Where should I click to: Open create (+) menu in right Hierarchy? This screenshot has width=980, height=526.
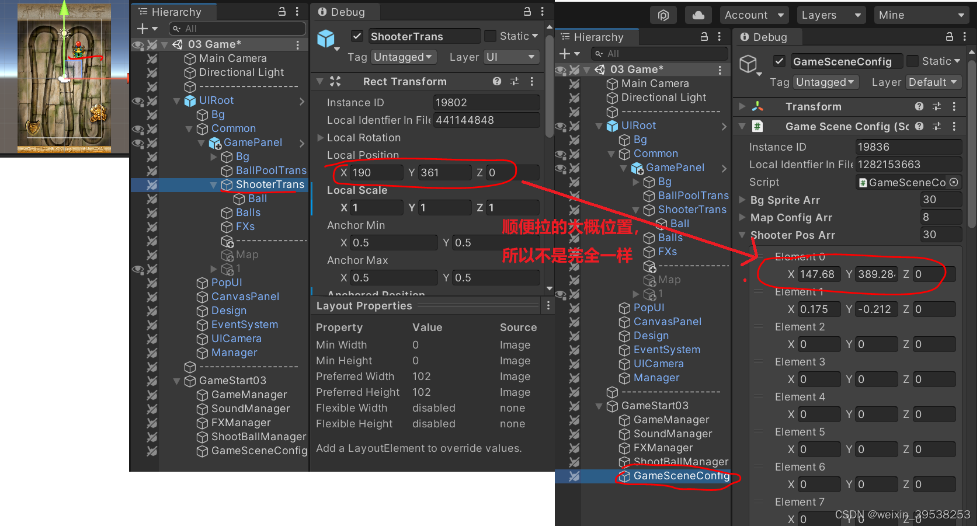[x=569, y=54]
